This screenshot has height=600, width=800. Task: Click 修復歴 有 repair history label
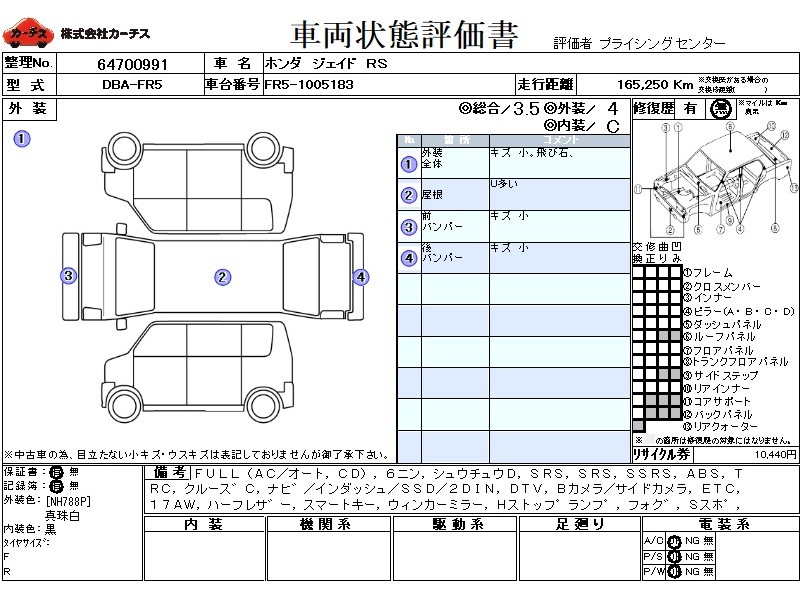pos(665,109)
